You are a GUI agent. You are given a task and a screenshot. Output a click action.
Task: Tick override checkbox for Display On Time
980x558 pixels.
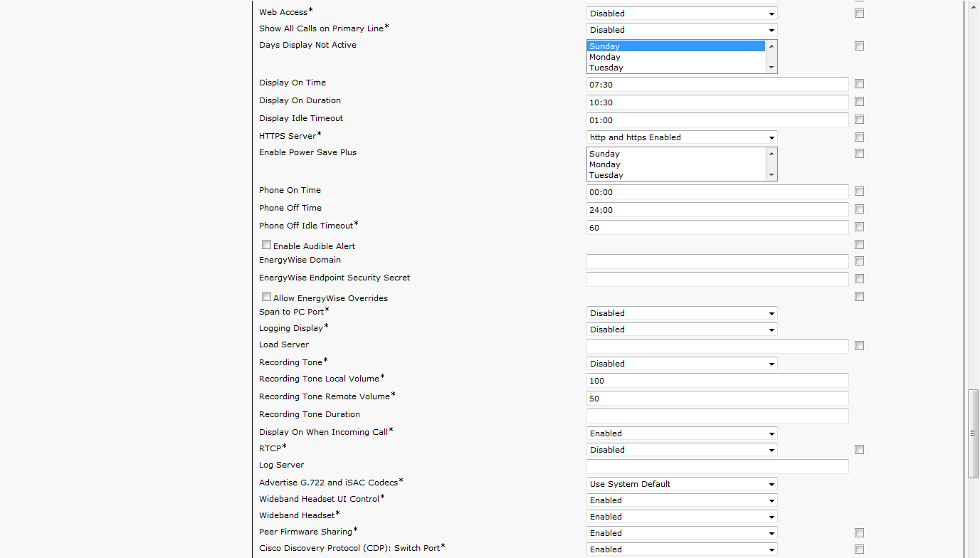pos(859,84)
